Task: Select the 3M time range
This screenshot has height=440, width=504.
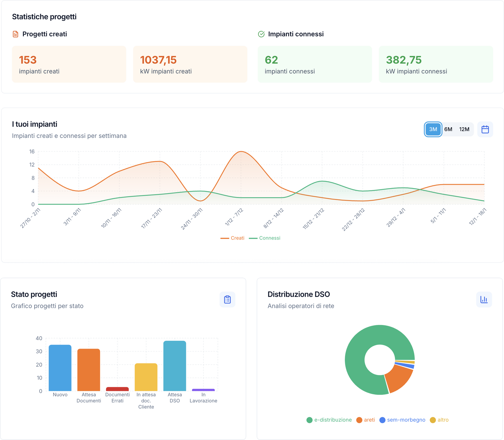Action: 433,129
